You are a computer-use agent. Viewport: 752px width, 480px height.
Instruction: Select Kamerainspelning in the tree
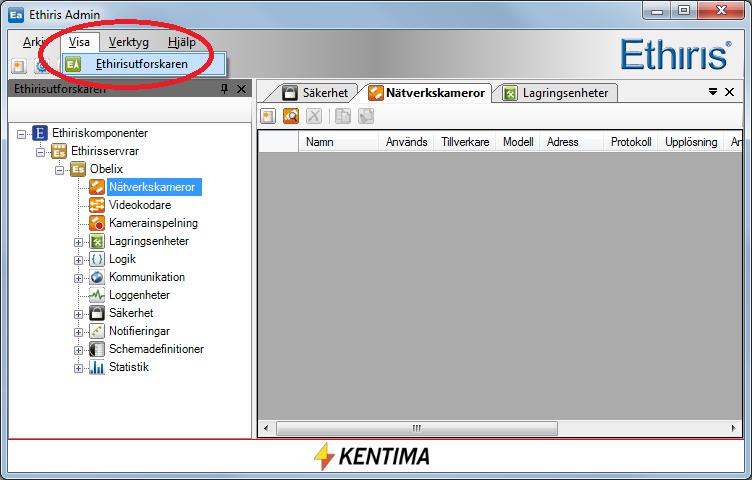[153, 223]
